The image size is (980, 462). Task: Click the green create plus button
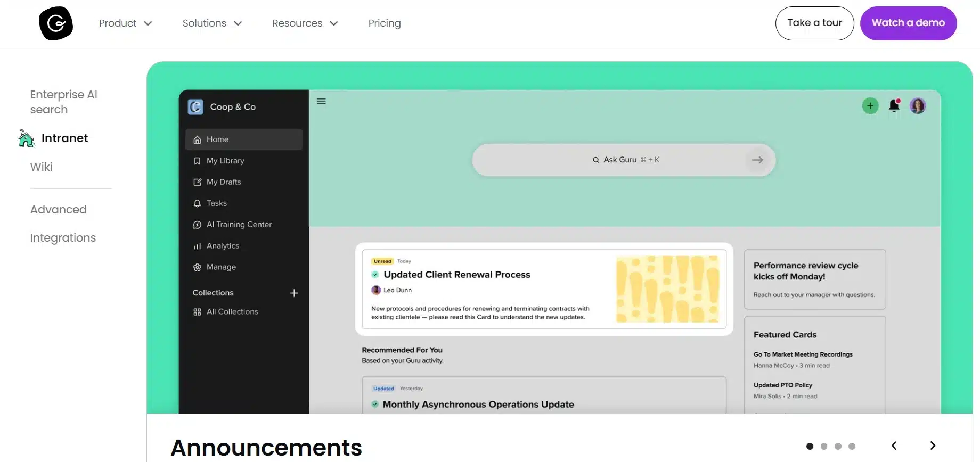tap(870, 106)
